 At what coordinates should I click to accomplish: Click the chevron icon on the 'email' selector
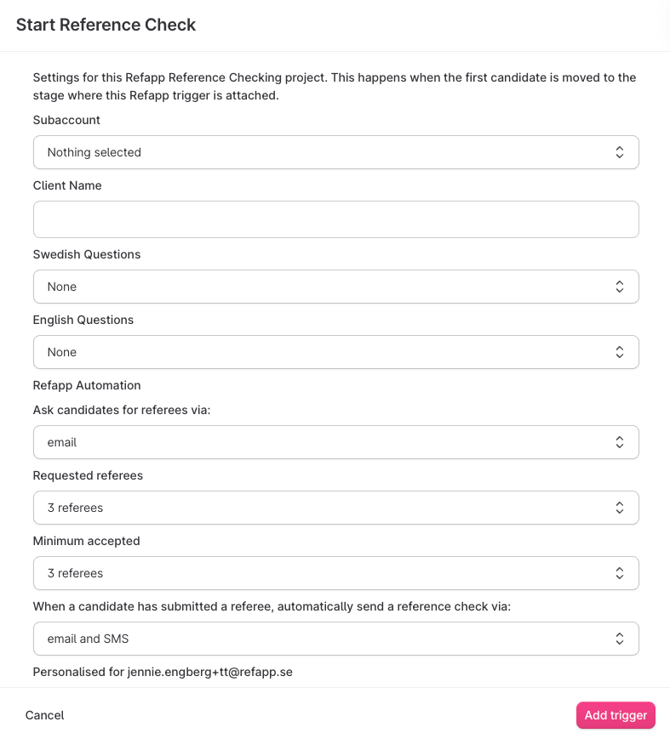pos(619,442)
